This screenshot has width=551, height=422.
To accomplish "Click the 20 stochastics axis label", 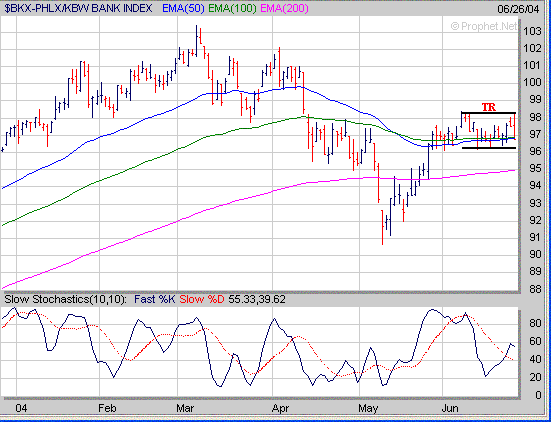I will [x=534, y=377].
